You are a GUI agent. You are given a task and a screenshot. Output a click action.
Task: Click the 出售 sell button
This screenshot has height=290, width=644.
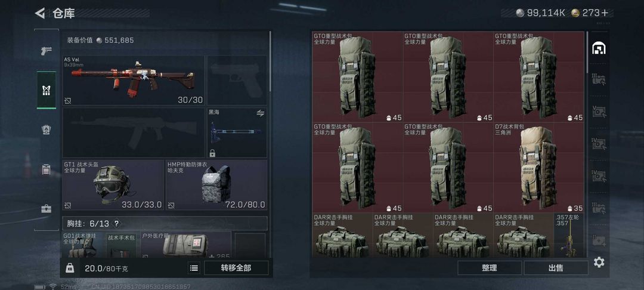(556, 268)
